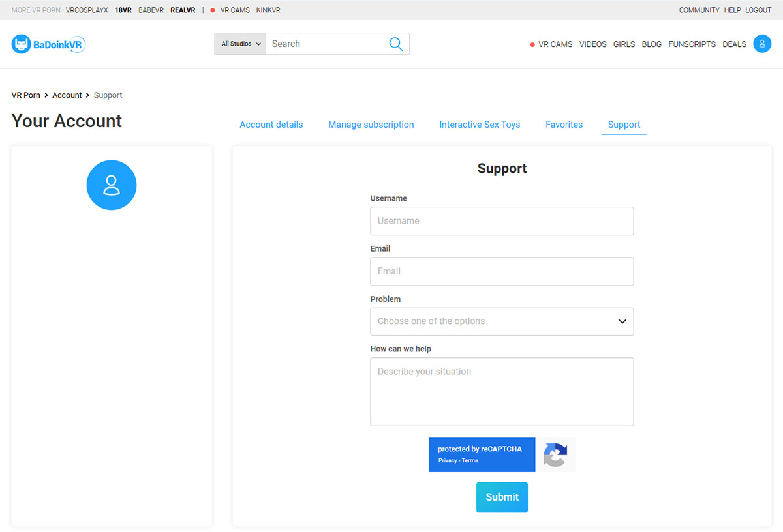This screenshot has width=783, height=532.
Task: Click the Describe your situation text area
Action: click(502, 391)
